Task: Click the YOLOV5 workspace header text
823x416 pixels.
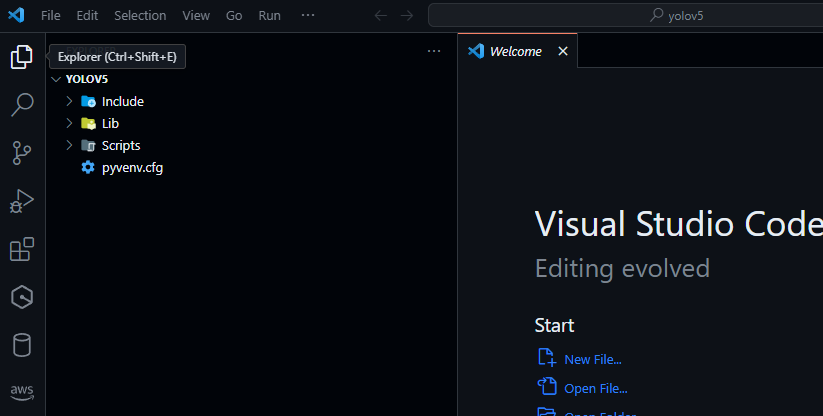Action: click(x=87, y=79)
